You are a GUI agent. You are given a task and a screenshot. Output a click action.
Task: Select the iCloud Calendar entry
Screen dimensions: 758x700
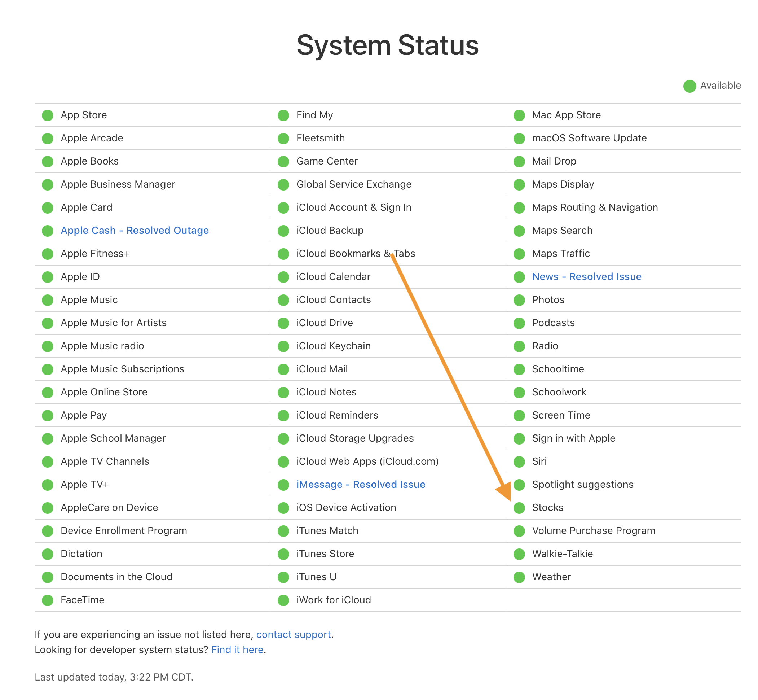[333, 276]
